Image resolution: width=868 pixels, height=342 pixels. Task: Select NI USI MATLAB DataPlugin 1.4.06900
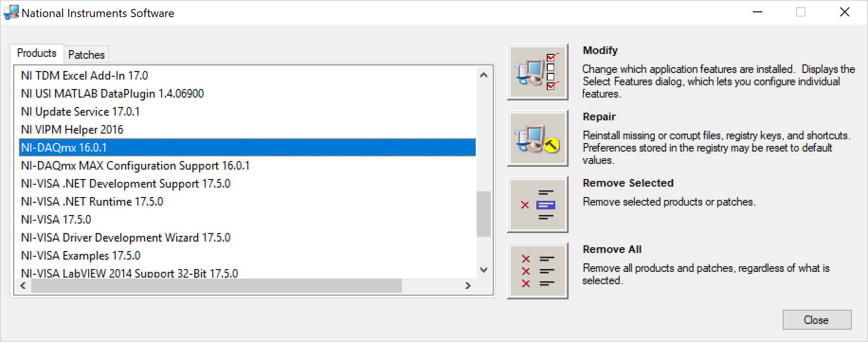(x=247, y=93)
